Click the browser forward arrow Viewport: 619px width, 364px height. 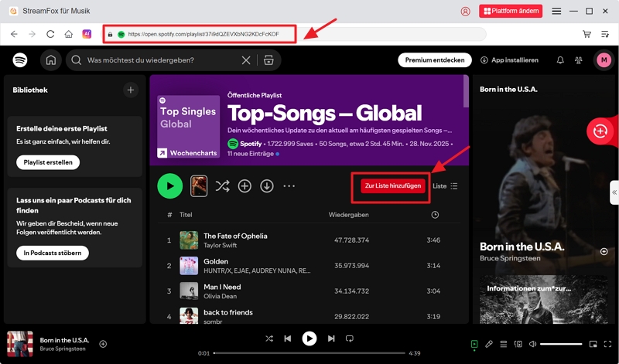[32, 34]
